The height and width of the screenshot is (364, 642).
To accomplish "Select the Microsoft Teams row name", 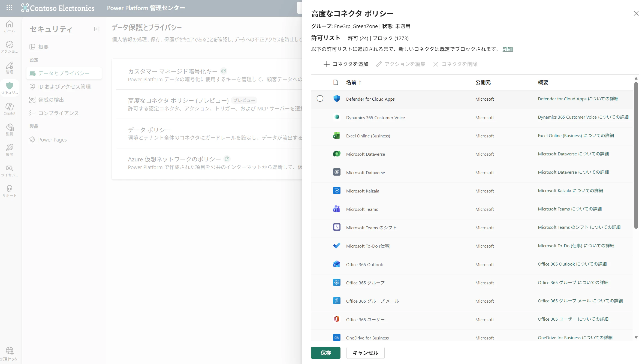I will tap(362, 209).
